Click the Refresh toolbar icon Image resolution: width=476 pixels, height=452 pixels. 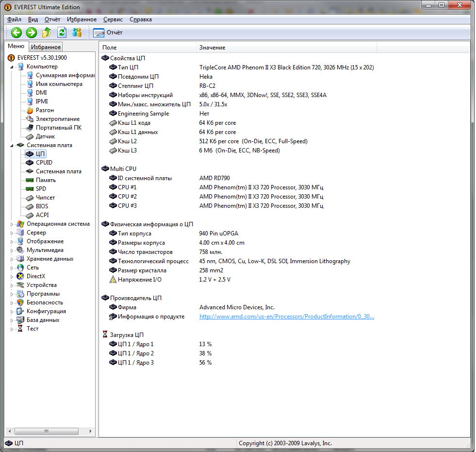point(62,33)
